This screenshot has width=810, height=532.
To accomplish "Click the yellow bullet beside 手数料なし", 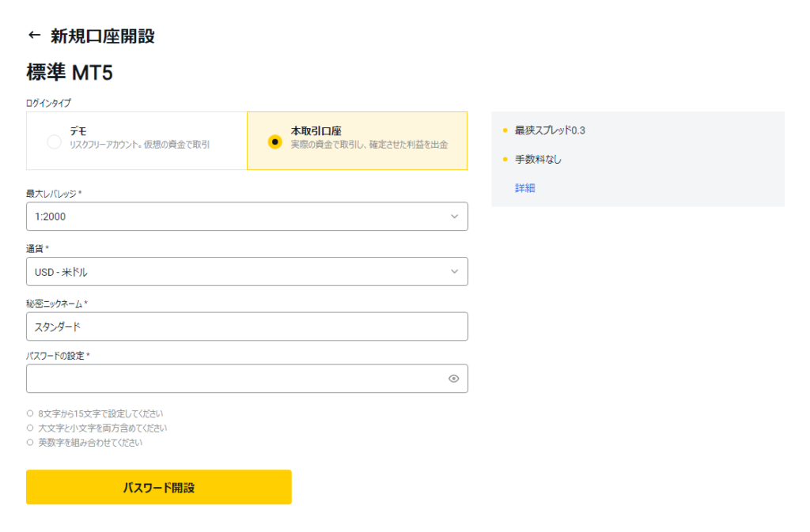I will (x=505, y=160).
